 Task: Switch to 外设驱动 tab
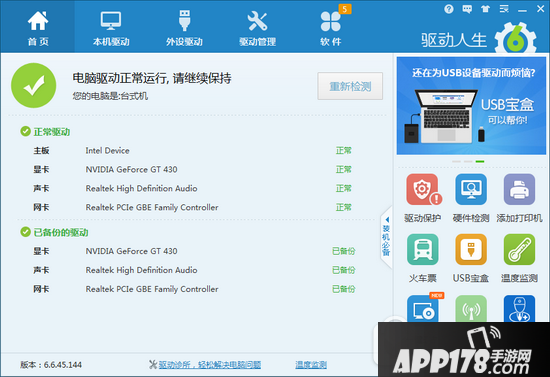[x=184, y=27]
